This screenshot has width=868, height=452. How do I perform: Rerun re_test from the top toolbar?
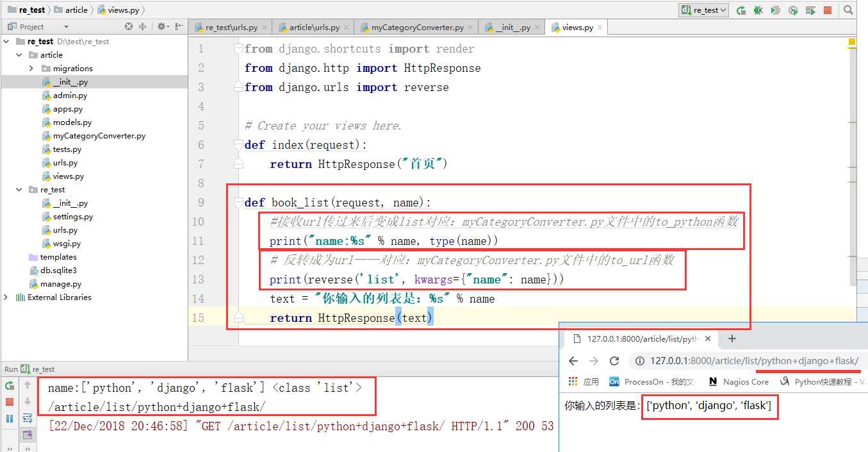click(741, 10)
